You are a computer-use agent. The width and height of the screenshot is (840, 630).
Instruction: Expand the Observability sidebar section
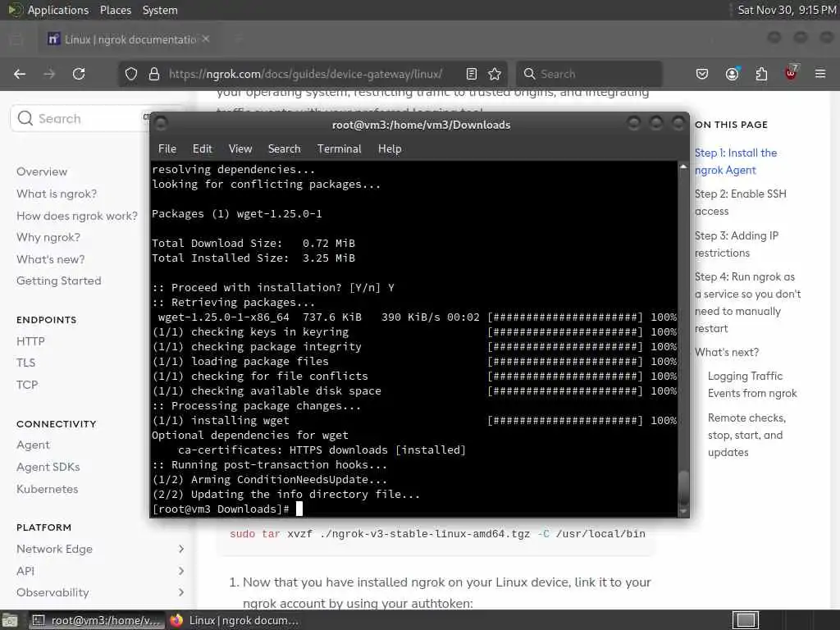click(100, 592)
